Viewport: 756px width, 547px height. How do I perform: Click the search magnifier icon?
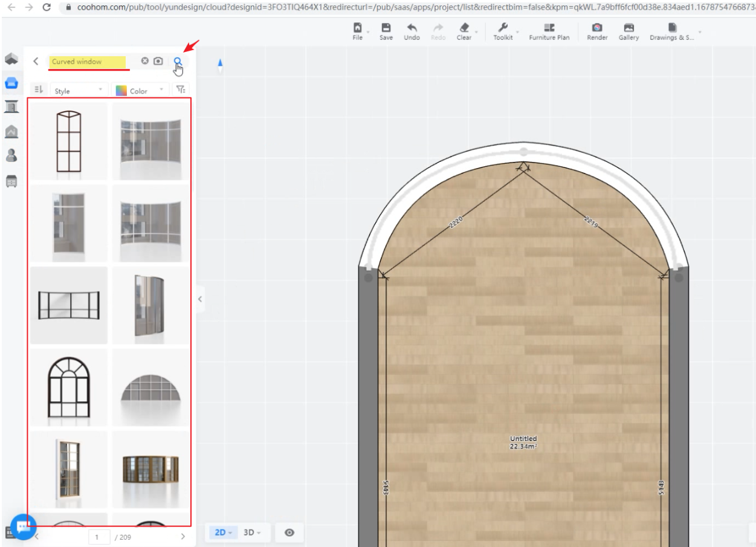(178, 61)
